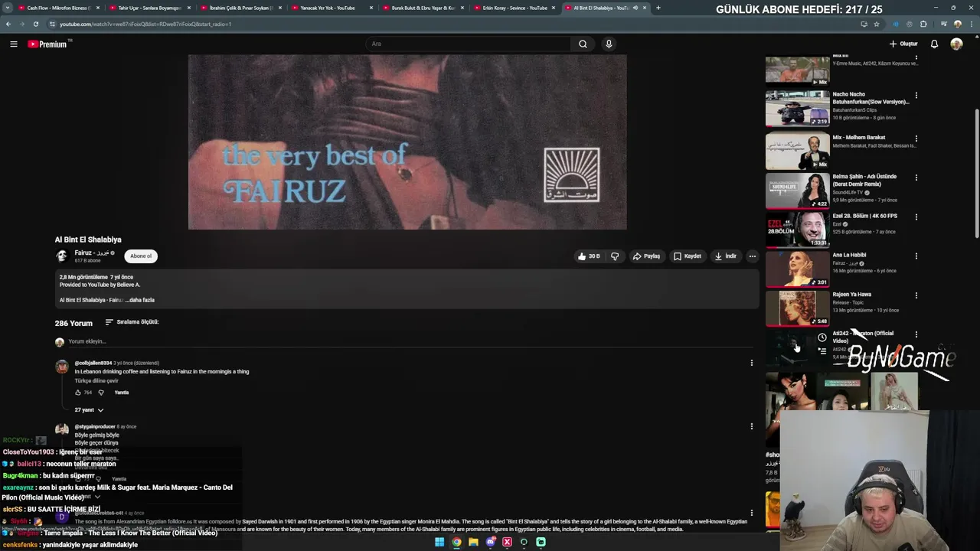Open options for Alexandrian folklore comment

[x=752, y=513]
